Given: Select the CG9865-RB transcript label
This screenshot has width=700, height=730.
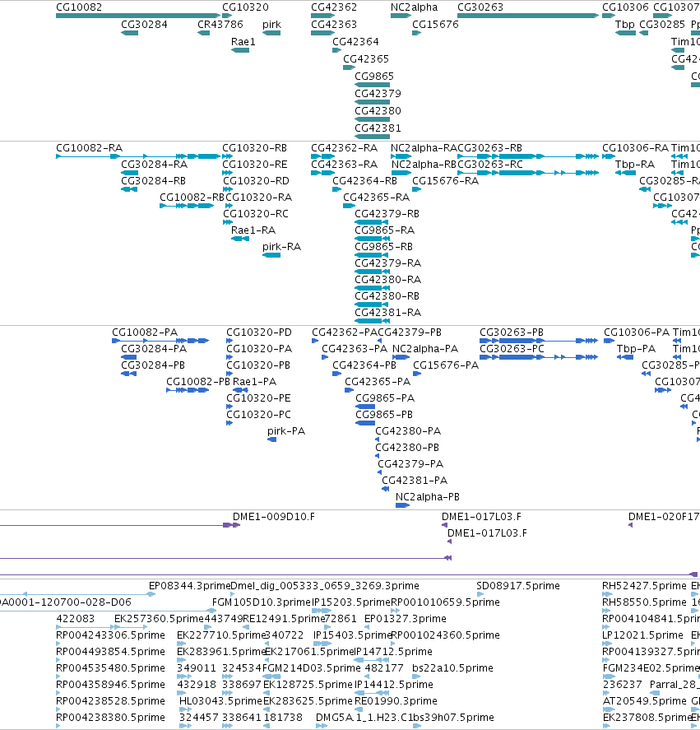Looking at the screenshot, I should point(383,247).
